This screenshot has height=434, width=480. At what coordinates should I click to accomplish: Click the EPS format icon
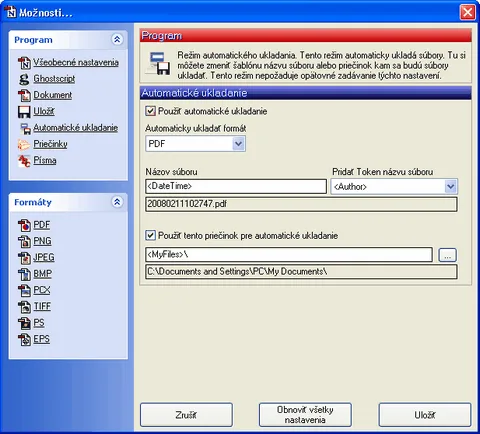click(x=24, y=339)
